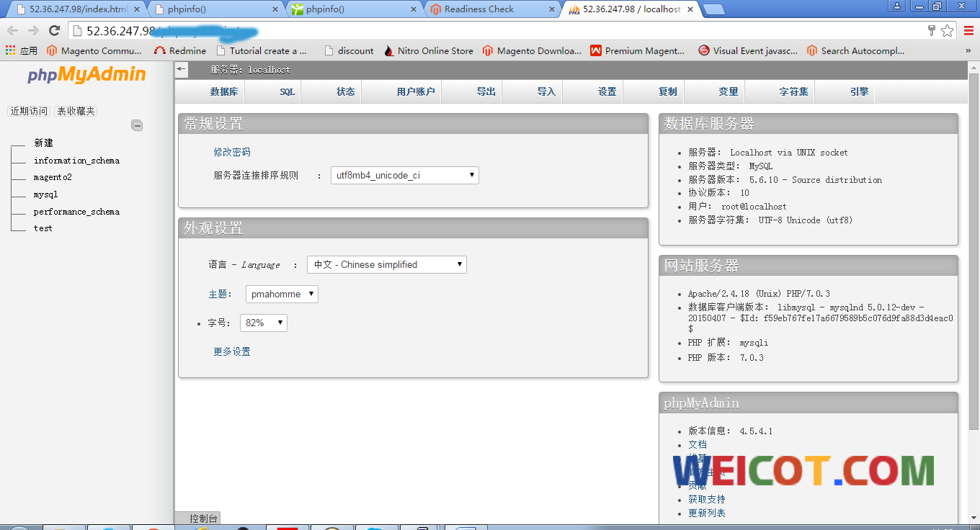Click the 修改密码 link
Viewport: 980px width, 530px height.
(232, 152)
